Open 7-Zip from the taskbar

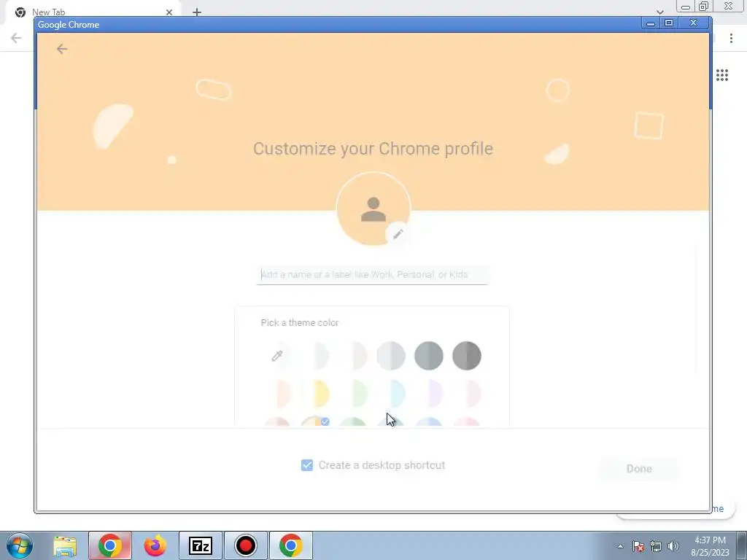200,545
